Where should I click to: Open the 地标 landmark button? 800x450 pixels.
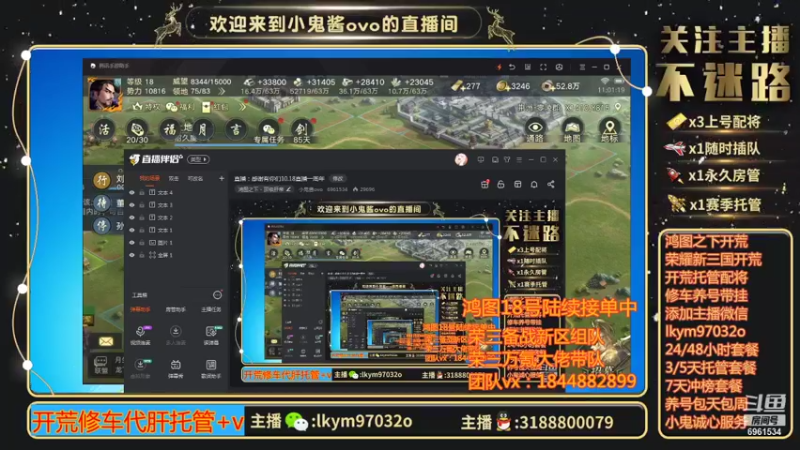pyautogui.click(x=609, y=131)
